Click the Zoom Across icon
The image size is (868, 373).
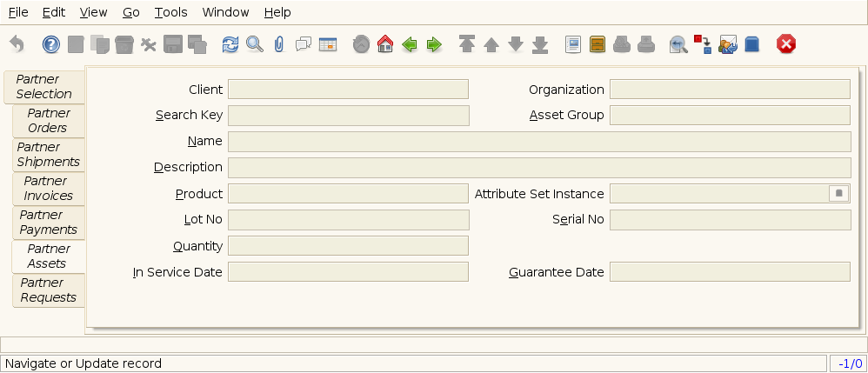pyautogui.click(x=678, y=44)
